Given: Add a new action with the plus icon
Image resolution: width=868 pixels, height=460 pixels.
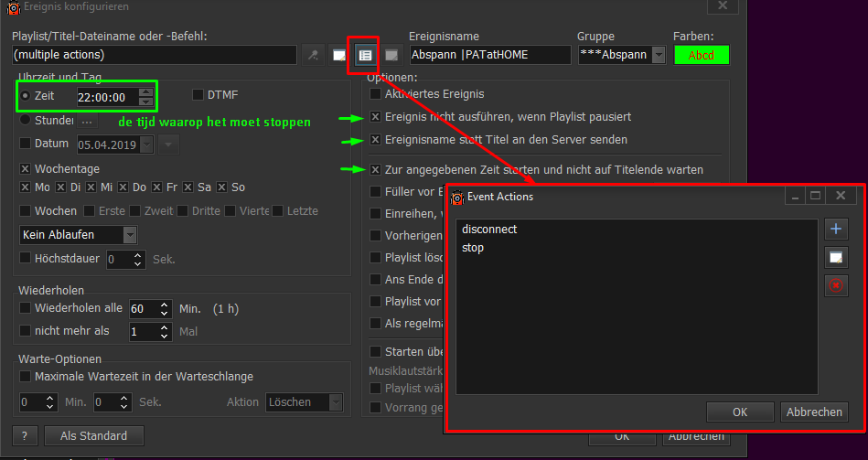Looking at the screenshot, I should tap(836, 229).
